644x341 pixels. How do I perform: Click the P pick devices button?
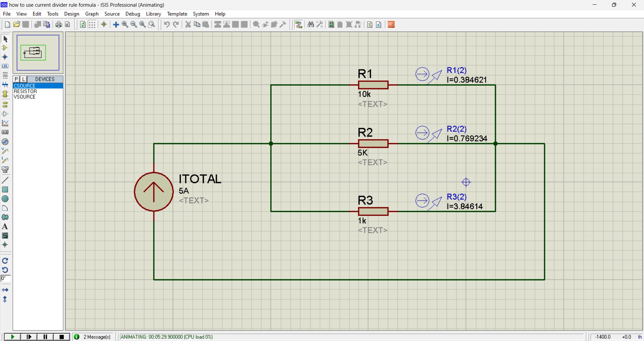(16, 79)
